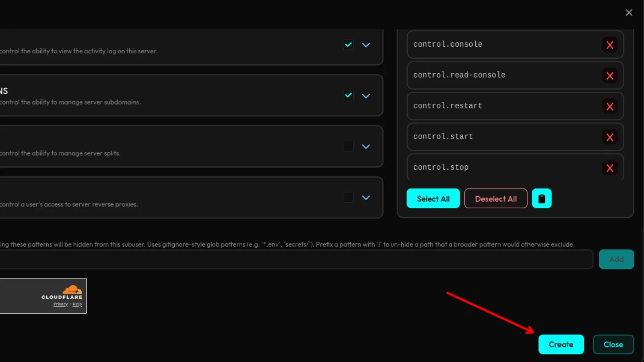Expand the server subdomains permission group
644x362 pixels.
(366, 96)
